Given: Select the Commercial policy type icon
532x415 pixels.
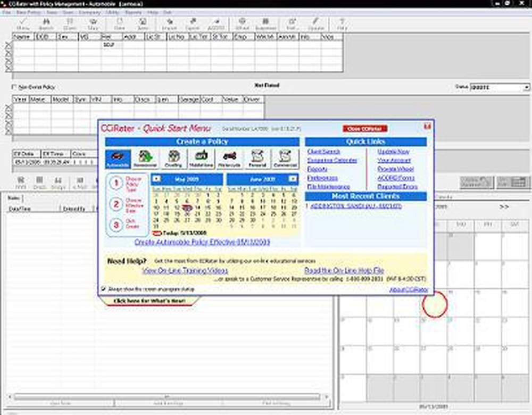Looking at the screenshot, I should coord(285,159).
